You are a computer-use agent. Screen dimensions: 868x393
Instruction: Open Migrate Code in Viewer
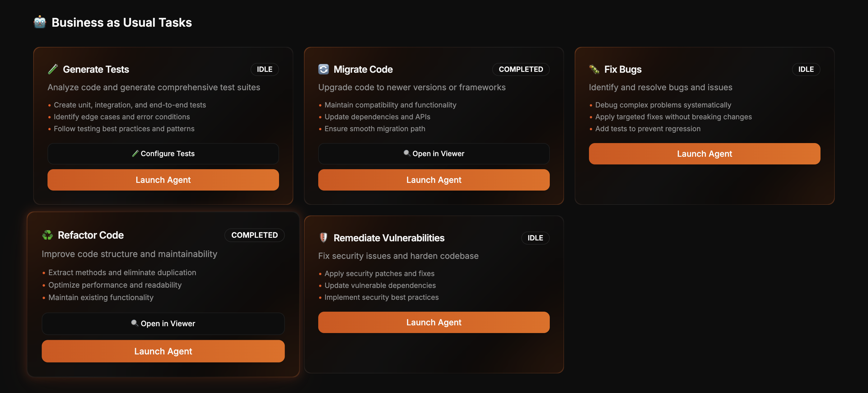click(434, 153)
